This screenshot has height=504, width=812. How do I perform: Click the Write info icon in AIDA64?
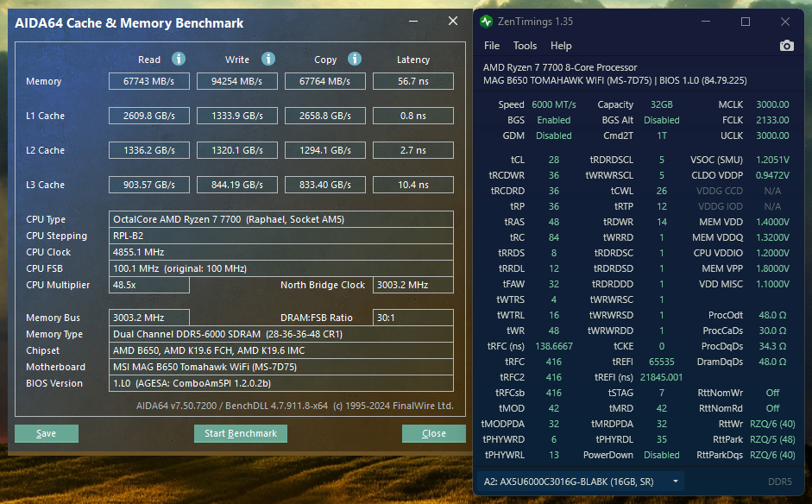[x=268, y=59]
